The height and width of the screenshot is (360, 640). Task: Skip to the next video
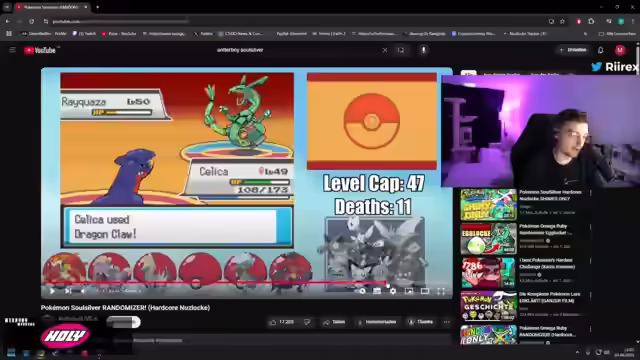point(68,291)
